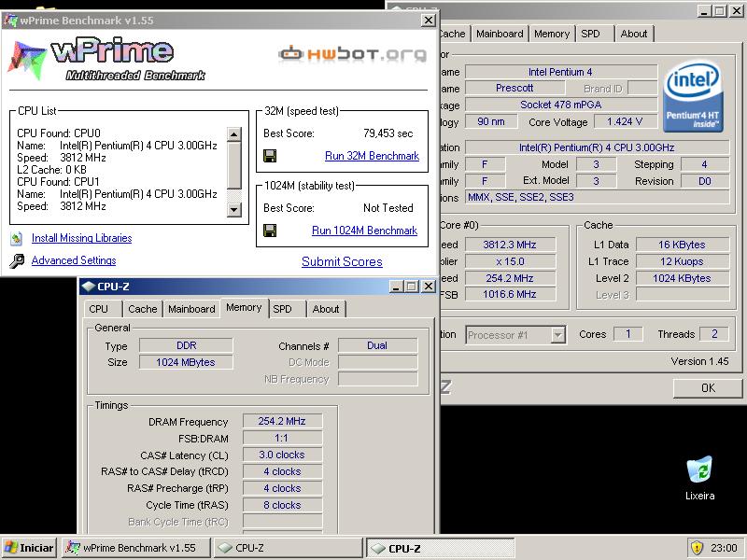747x560 pixels.
Task: Click CPU List scrollbar up arrow
Action: click(x=234, y=134)
